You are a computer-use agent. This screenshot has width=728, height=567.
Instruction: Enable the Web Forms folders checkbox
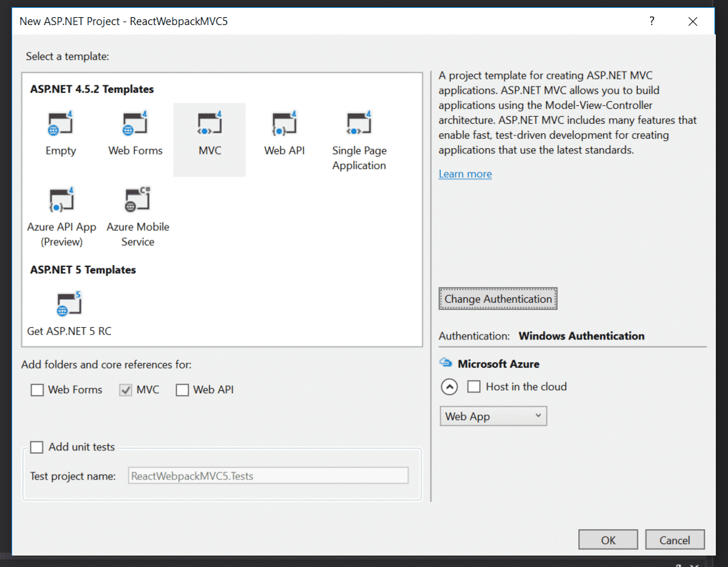[x=37, y=389]
